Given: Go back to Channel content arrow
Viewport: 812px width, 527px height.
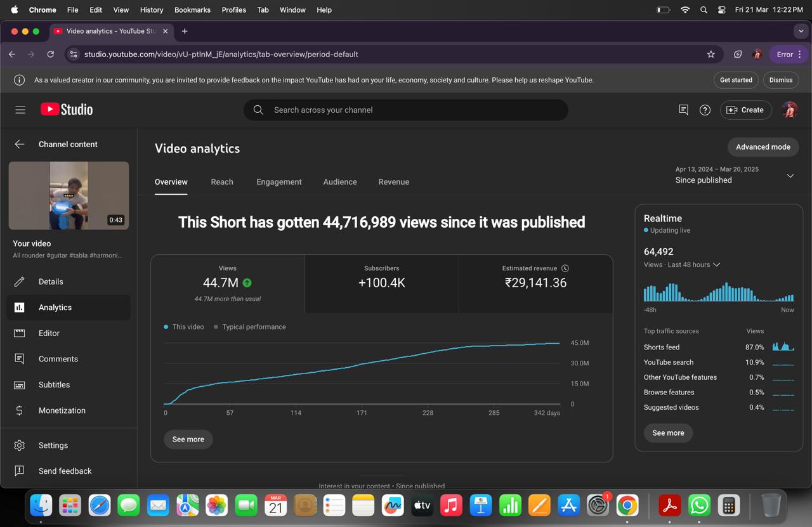Looking at the screenshot, I should [x=20, y=144].
